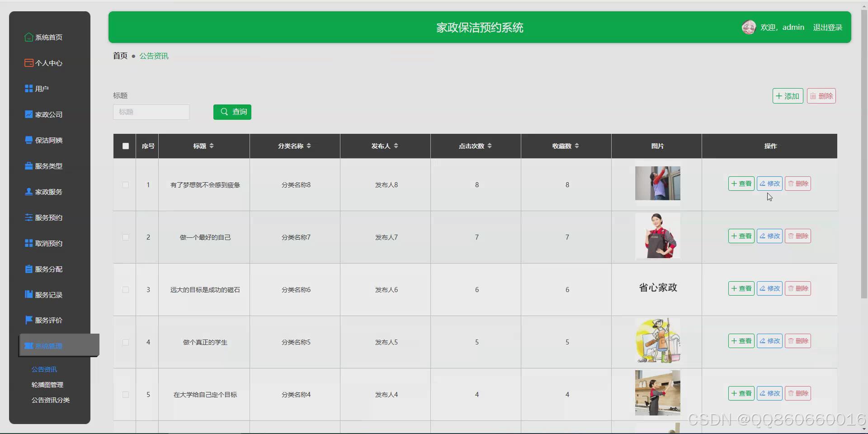Open 家政公司 in sidebar
Image resolution: width=868 pixels, height=434 pixels.
50,114
